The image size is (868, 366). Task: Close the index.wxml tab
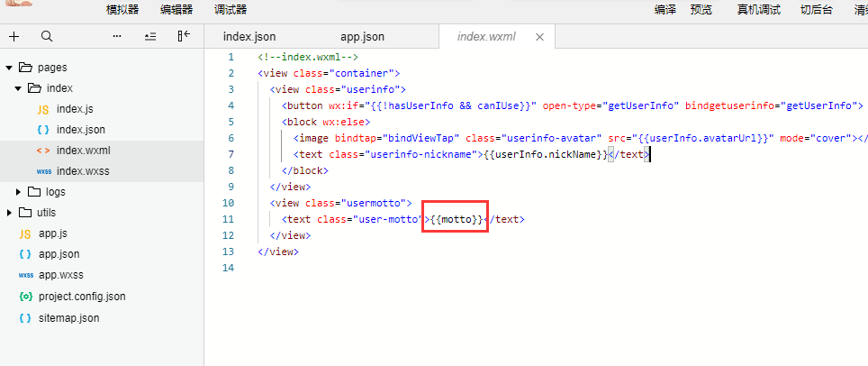tap(539, 37)
